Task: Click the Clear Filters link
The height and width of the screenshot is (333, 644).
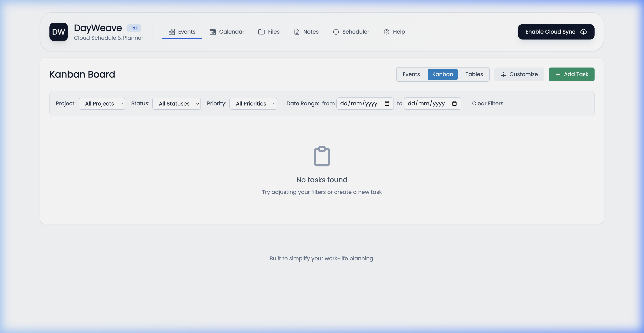Action: pos(487,103)
